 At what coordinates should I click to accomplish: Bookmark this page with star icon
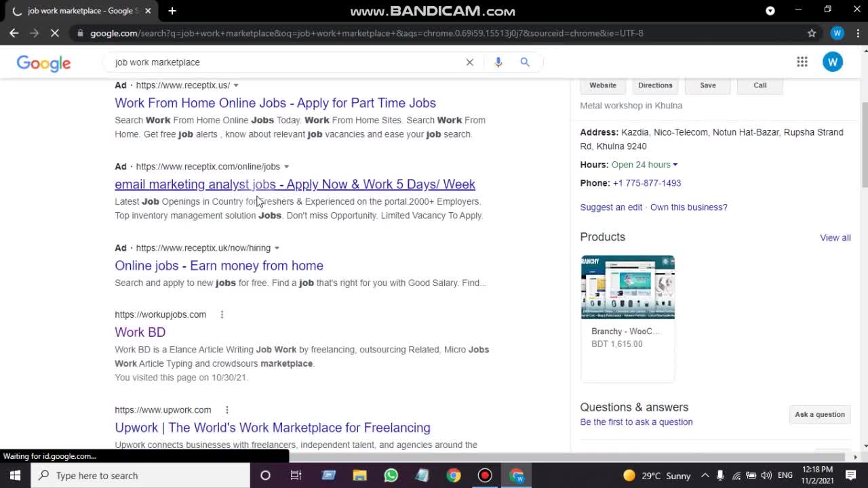[x=812, y=33]
